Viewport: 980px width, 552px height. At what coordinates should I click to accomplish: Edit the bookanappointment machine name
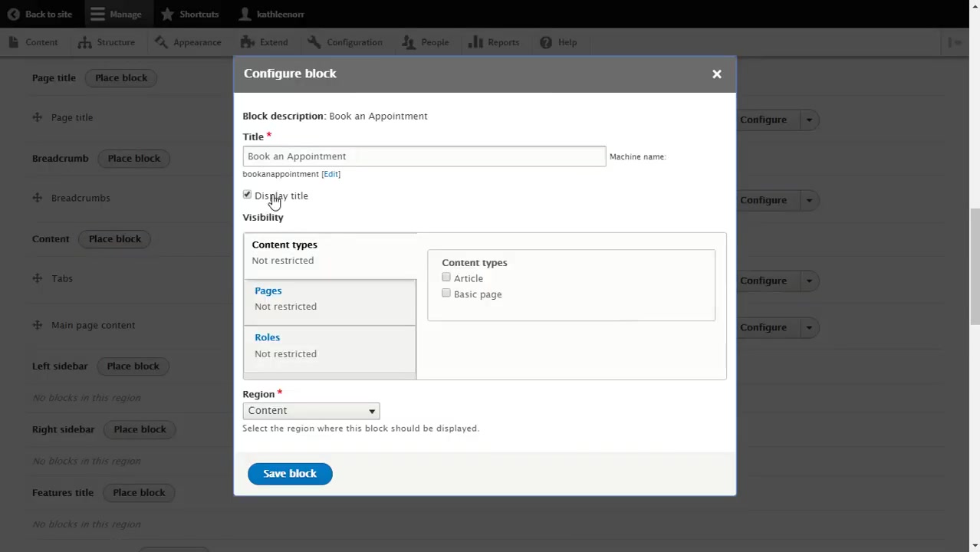[331, 174]
